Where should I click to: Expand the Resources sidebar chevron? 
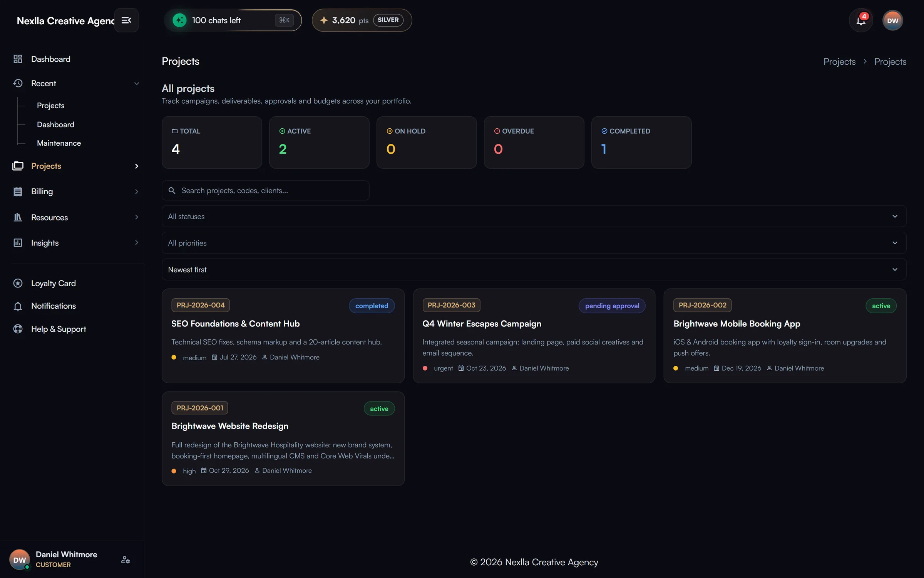click(136, 217)
